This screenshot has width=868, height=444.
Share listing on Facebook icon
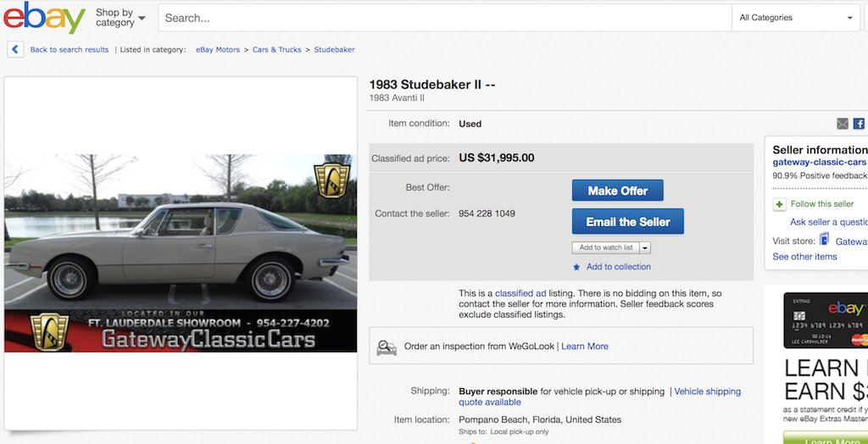pos(859,124)
